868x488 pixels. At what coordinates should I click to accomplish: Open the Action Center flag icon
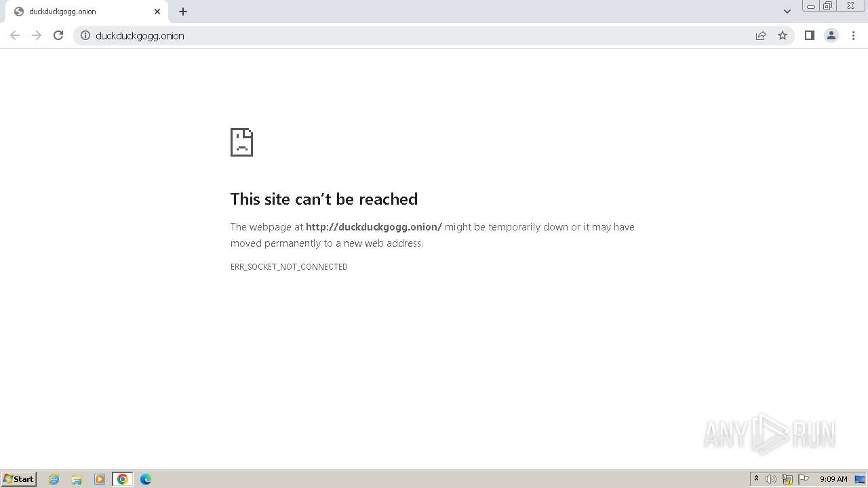point(804,479)
